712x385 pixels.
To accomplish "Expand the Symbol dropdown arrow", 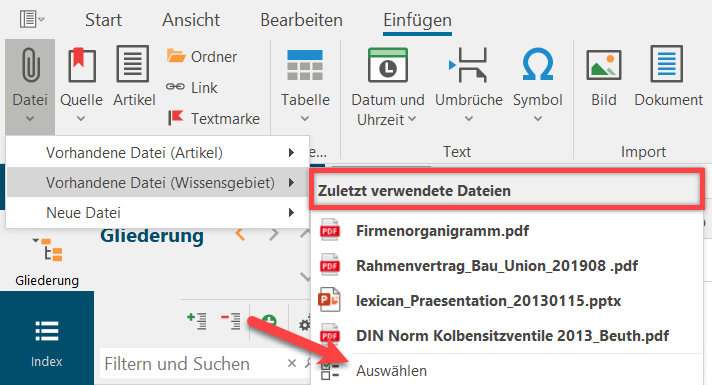I will point(538,119).
